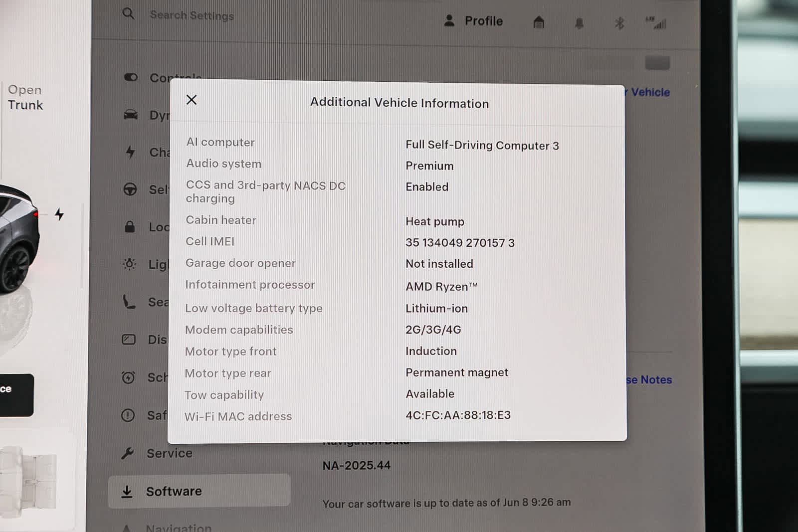Select the Wi-Fi MAC address value
Image resolution: width=798 pixels, height=532 pixels.
[458, 415]
